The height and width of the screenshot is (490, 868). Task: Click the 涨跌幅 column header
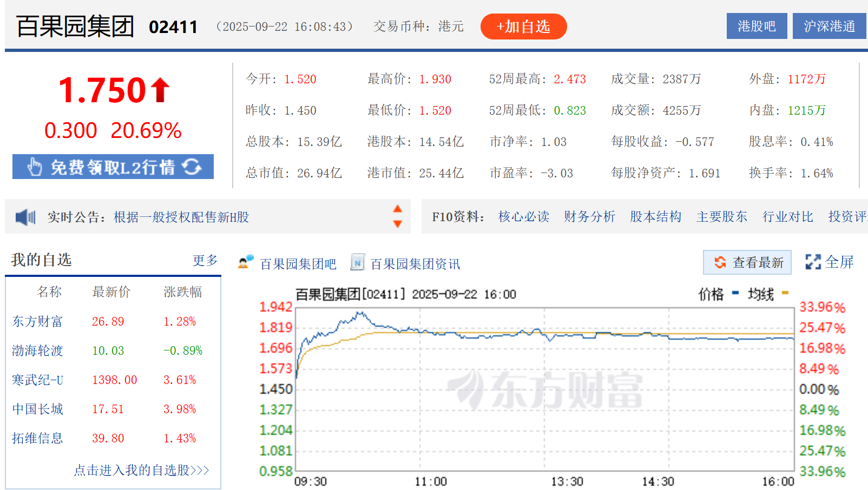pos(182,292)
